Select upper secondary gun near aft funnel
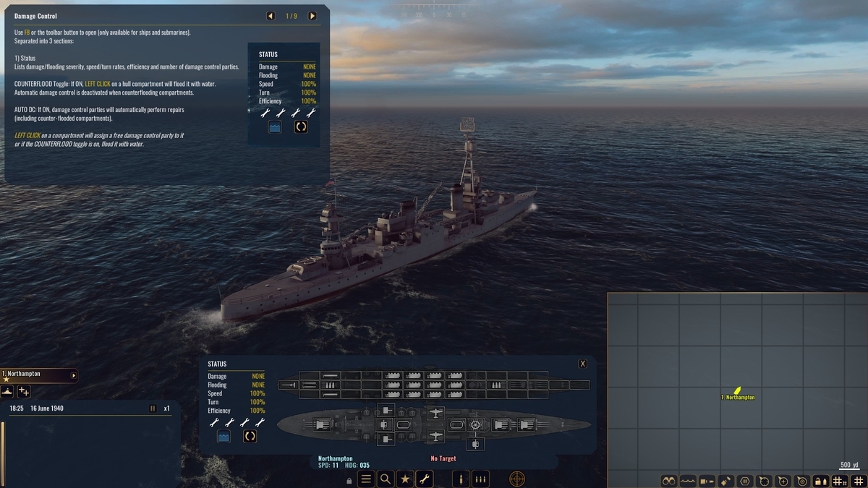The height and width of the screenshot is (488, 868). (x=386, y=411)
